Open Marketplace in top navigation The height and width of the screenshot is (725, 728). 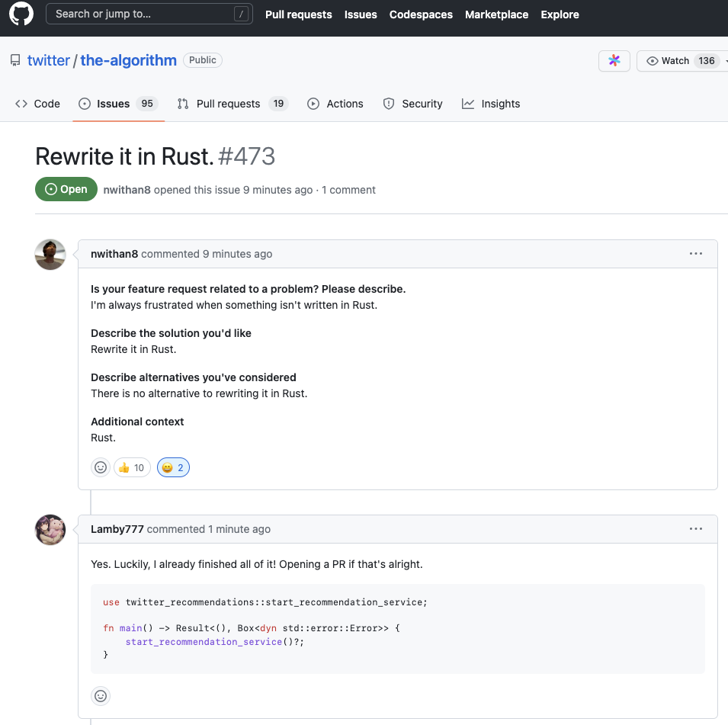[496, 14]
